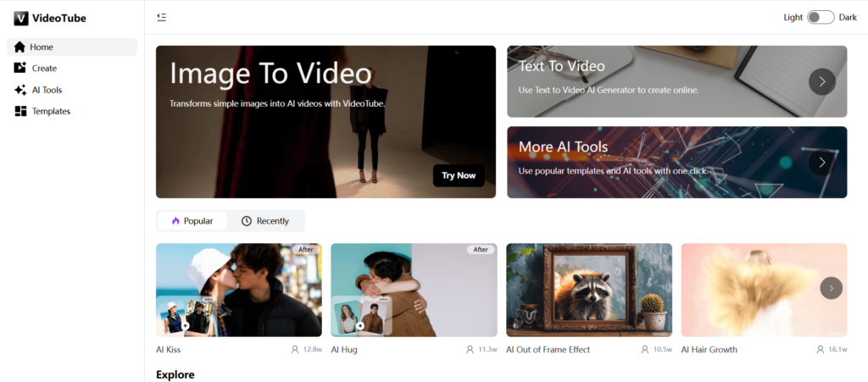The height and width of the screenshot is (382, 868).
Task: Click the Templates grid icon
Action: [20, 111]
